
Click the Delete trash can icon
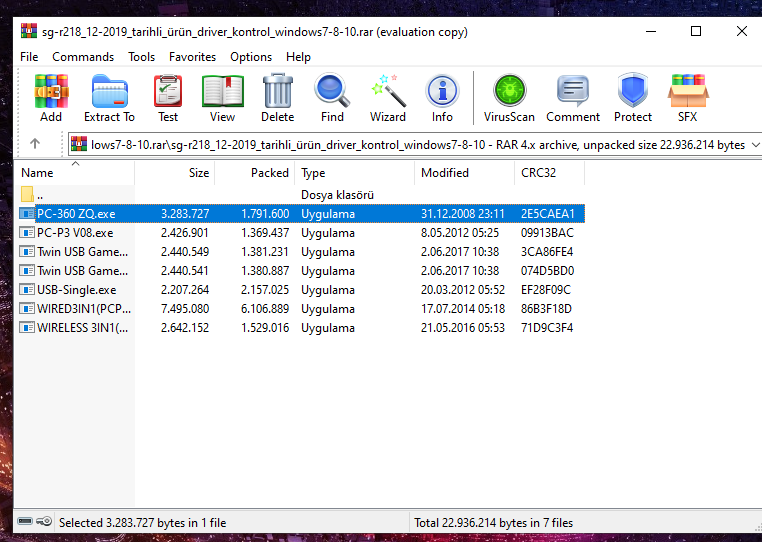[277, 91]
